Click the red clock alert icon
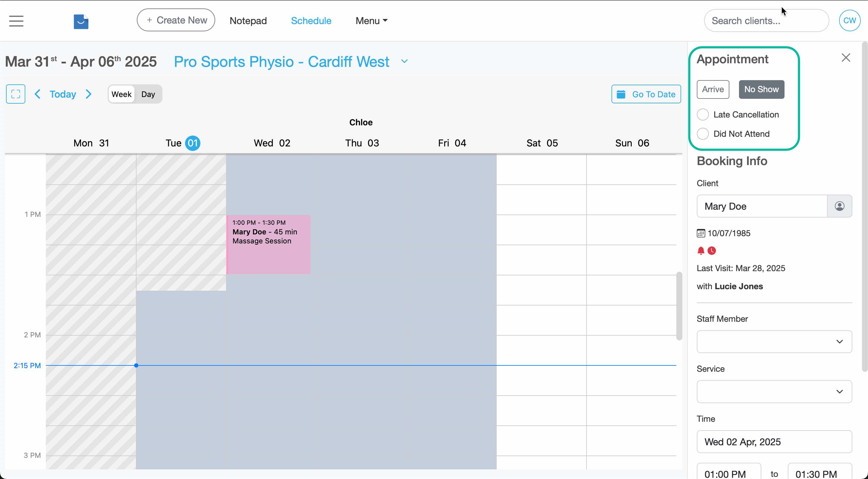The width and height of the screenshot is (868, 479). pos(712,251)
